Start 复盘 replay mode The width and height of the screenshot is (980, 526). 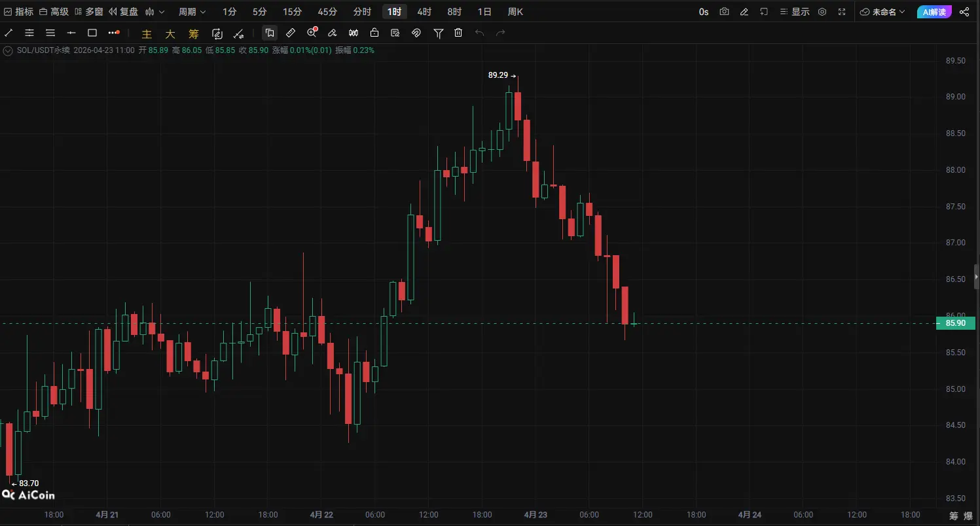click(x=124, y=12)
